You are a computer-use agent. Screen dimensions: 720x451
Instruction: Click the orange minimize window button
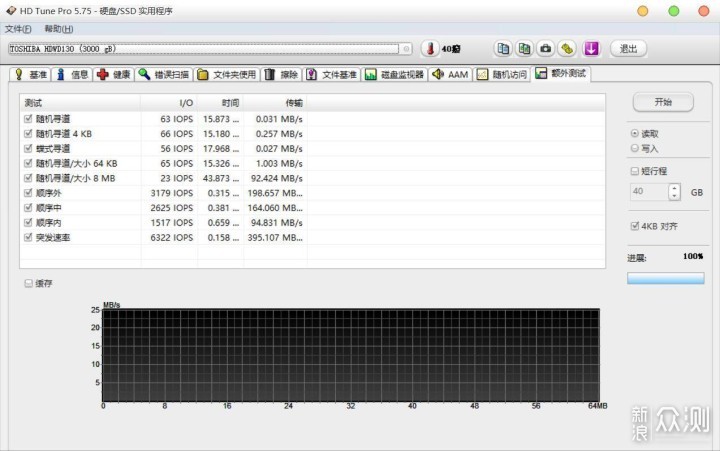pyautogui.click(x=643, y=11)
